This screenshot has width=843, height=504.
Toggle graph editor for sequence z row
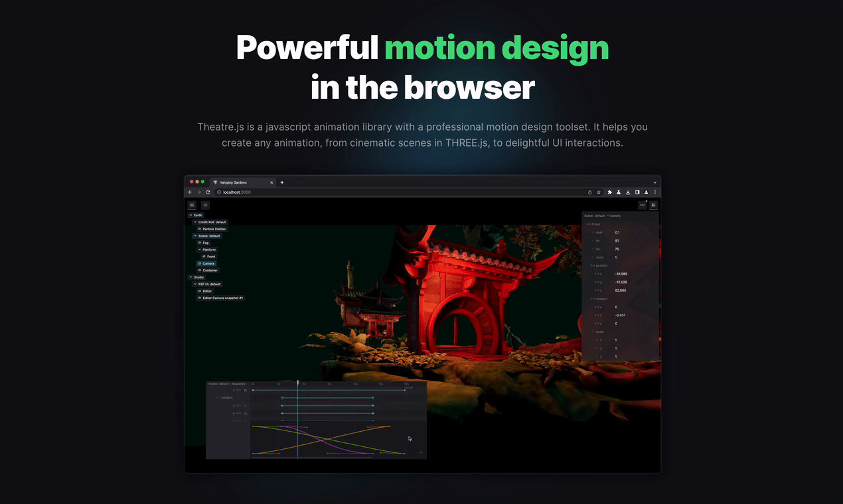point(246,391)
